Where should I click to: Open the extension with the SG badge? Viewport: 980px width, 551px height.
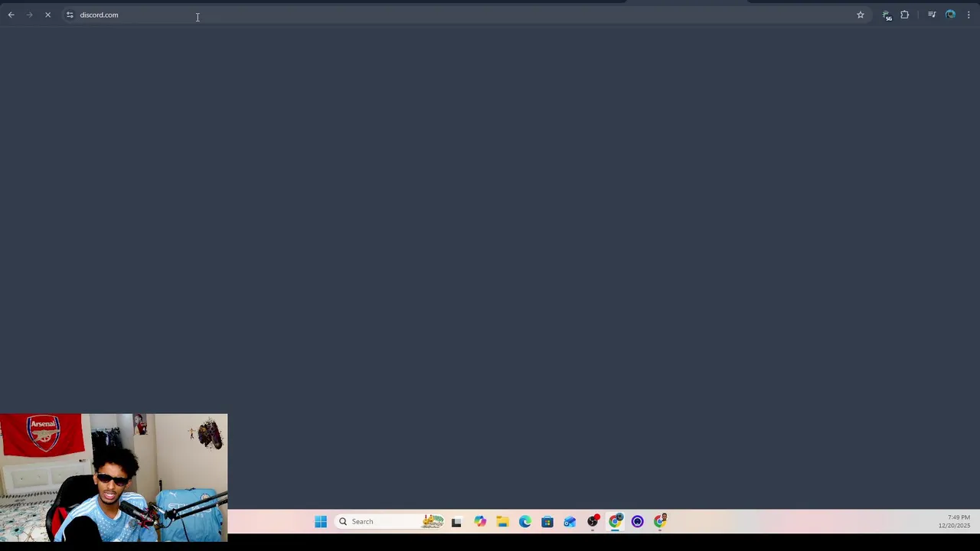[x=887, y=15]
